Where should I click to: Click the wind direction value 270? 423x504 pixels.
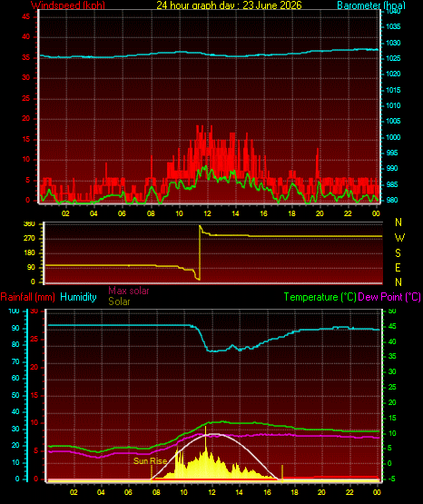29,239
